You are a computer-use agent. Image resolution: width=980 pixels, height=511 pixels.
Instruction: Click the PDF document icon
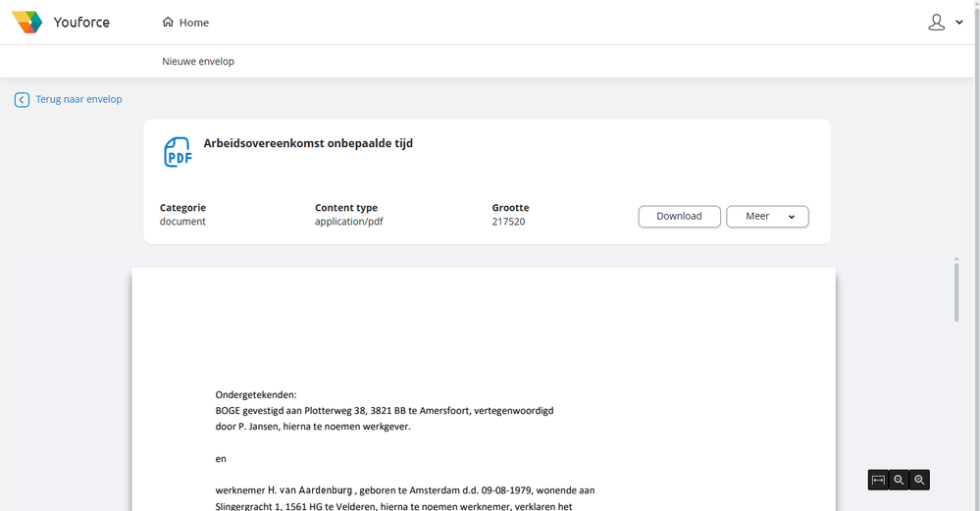[x=178, y=152]
